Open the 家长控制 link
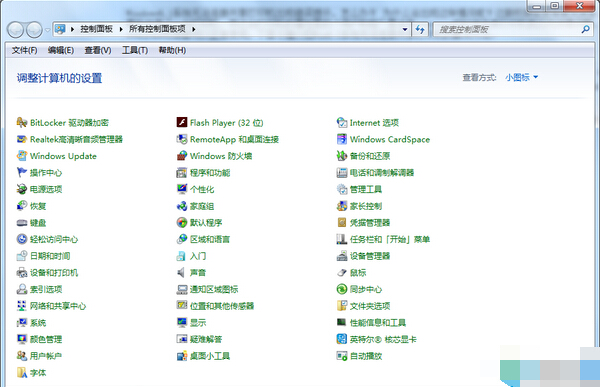 pos(366,206)
